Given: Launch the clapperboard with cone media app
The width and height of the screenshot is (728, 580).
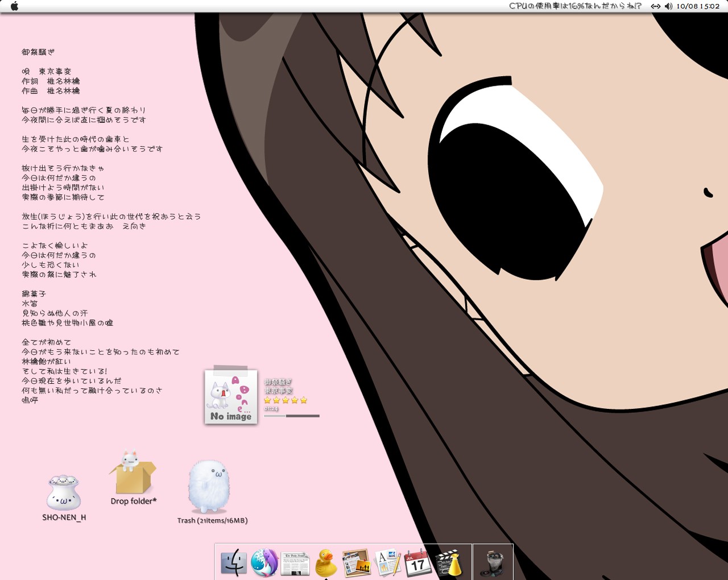Looking at the screenshot, I should click(x=449, y=562).
